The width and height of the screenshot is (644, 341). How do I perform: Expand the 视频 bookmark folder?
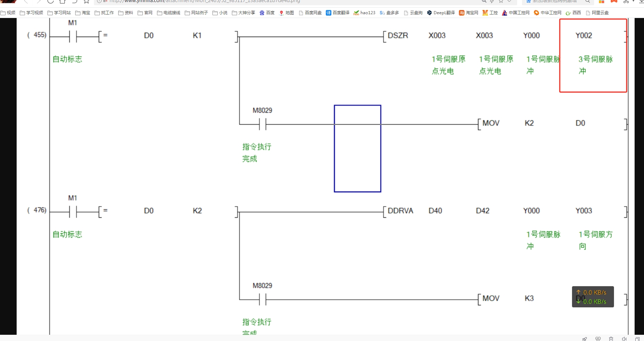8,13
